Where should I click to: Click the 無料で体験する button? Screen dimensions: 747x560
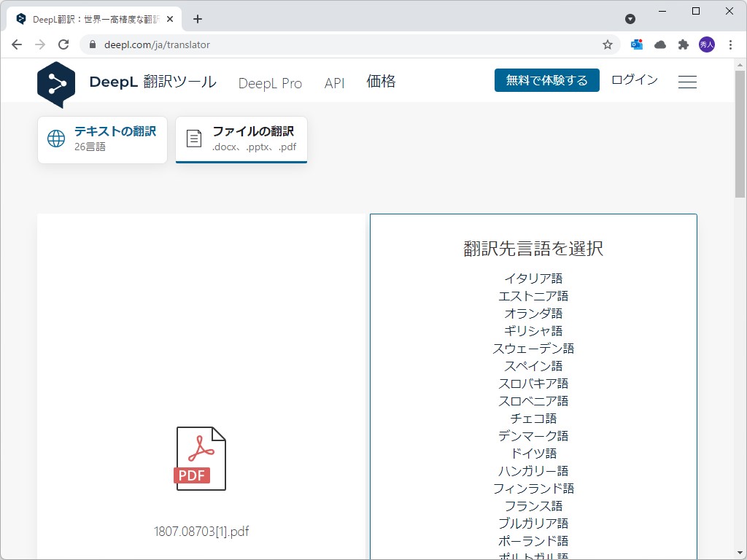546,80
